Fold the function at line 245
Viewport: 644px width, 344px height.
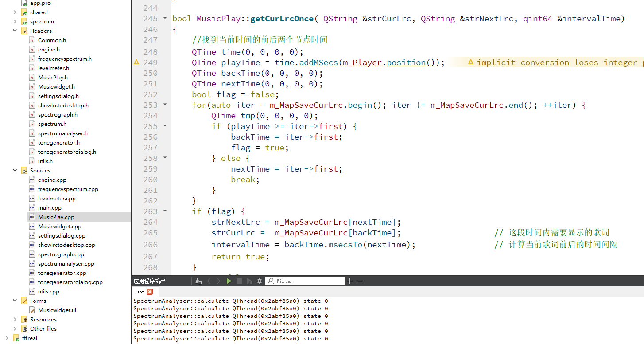(x=165, y=18)
